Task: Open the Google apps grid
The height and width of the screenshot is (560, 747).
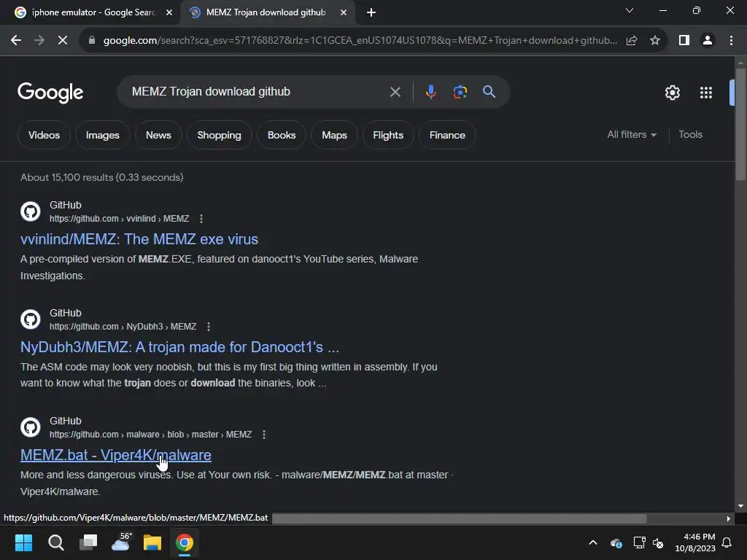Action: (706, 93)
